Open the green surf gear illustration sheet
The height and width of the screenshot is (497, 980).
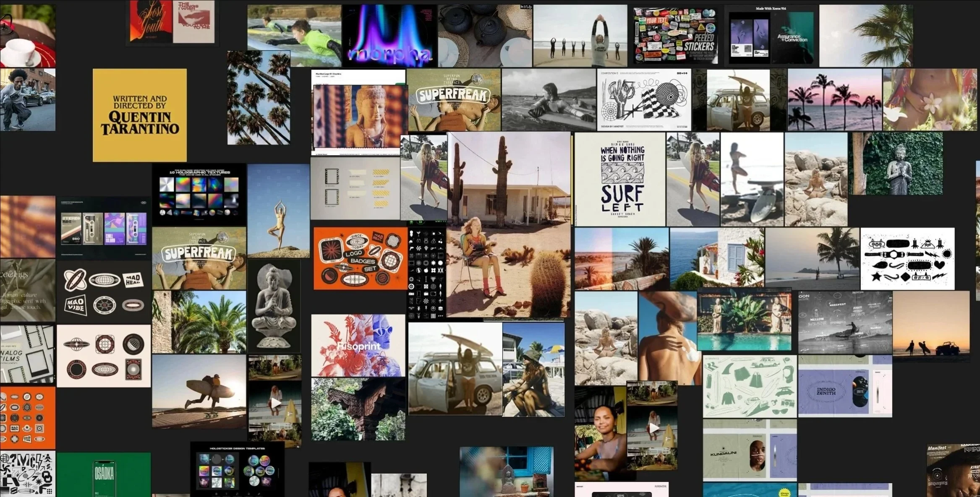coord(750,387)
